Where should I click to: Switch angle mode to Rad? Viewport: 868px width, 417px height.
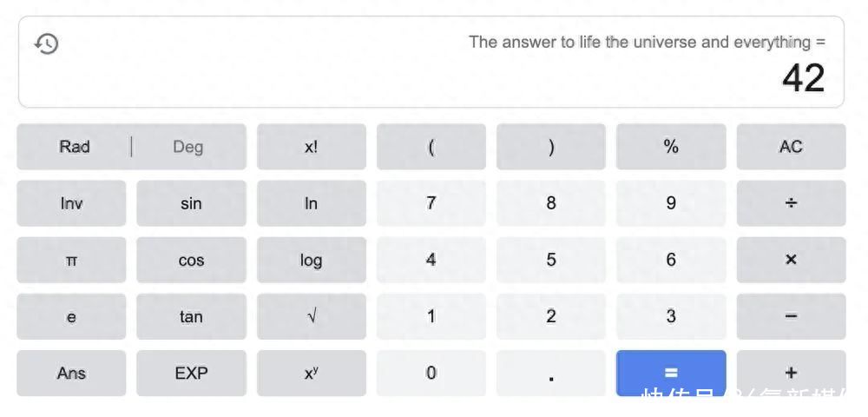[75, 147]
